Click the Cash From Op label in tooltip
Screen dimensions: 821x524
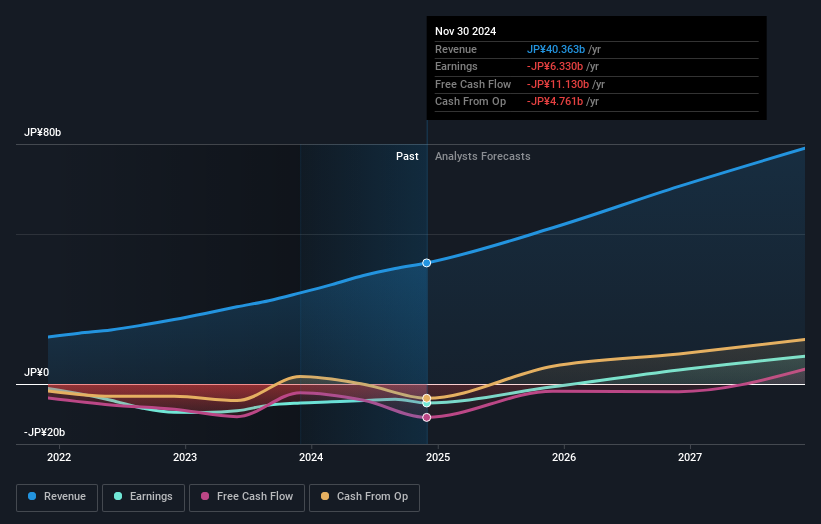pyautogui.click(x=470, y=102)
